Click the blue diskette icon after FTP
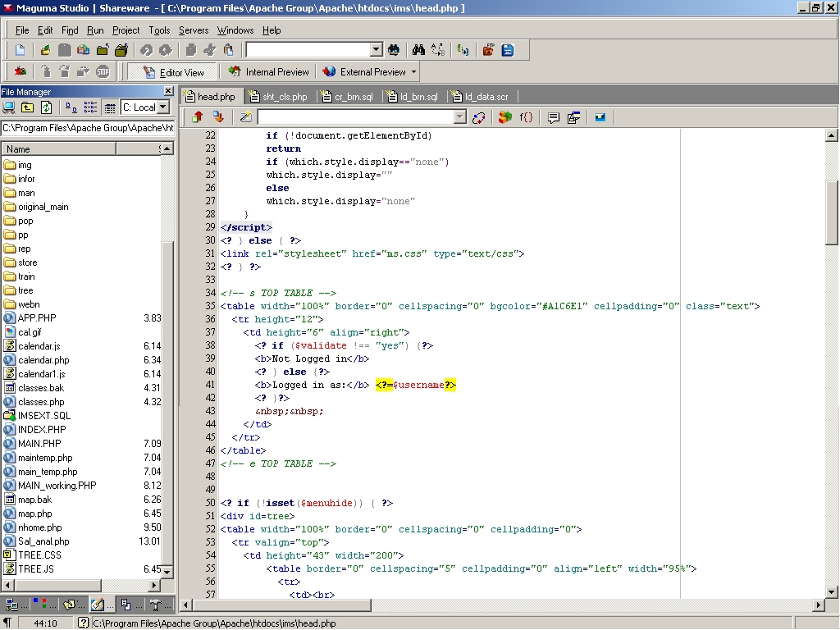 [507, 50]
